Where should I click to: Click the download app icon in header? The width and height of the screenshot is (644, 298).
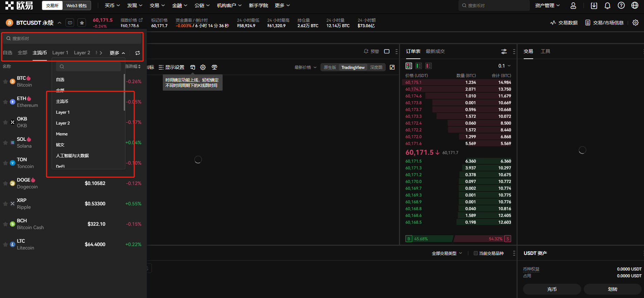594,5
